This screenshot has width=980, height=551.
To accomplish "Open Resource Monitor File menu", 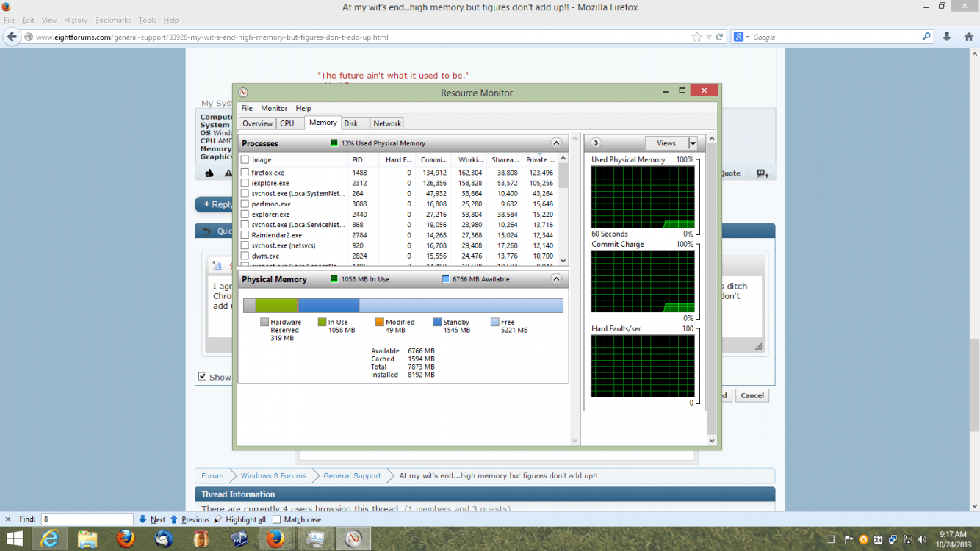I will click(x=247, y=108).
